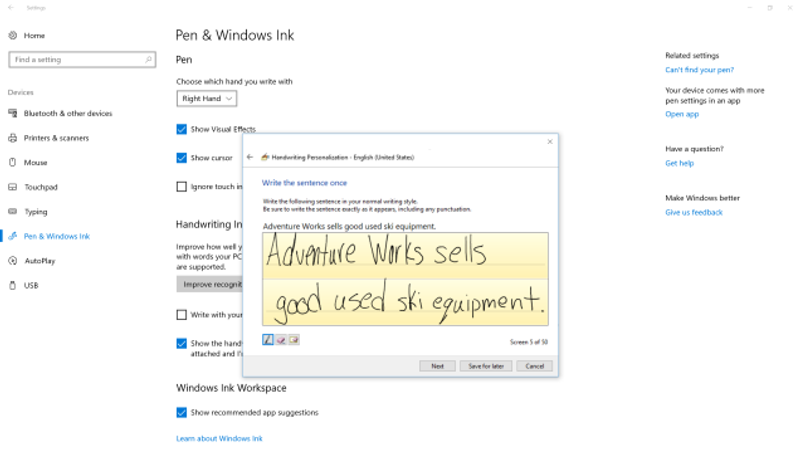Viewport: 800px width, 450px height.
Task: Click the "Write the sentence once" heading
Action: click(x=304, y=183)
